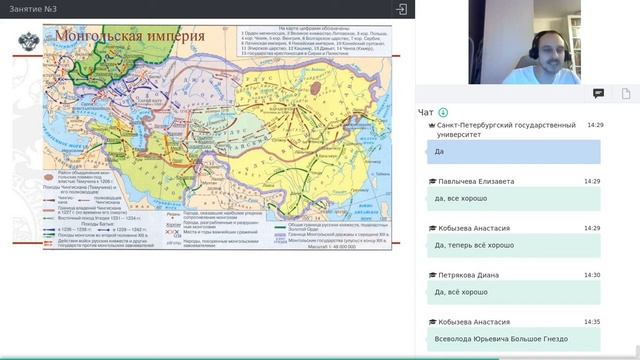Open the chat panel tab icon
This screenshot has width=640, height=360.
click(x=598, y=94)
